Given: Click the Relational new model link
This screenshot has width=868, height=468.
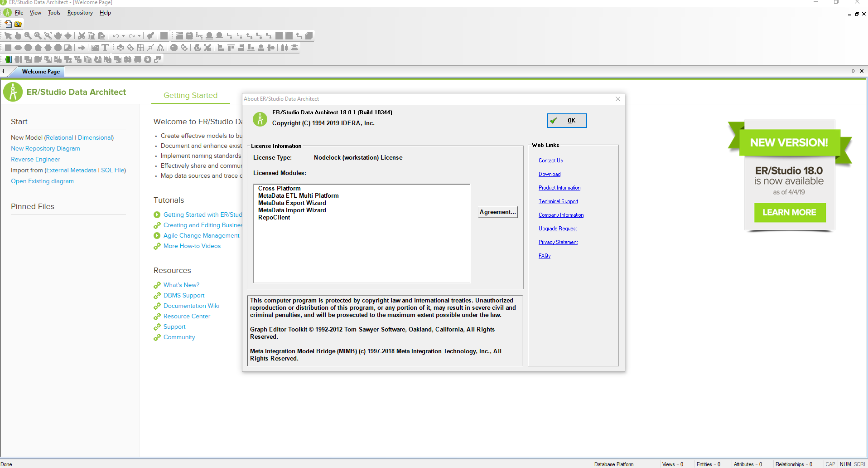Looking at the screenshot, I should tap(59, 137).
